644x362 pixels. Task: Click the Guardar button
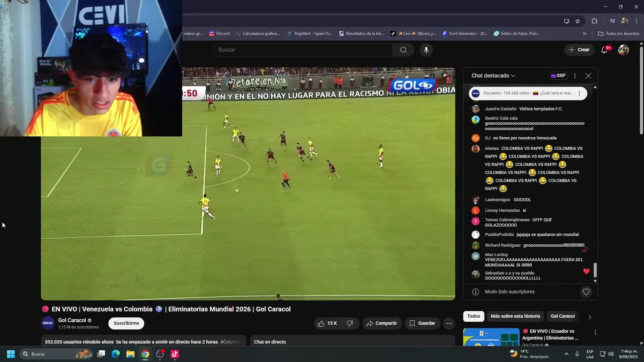422,323
